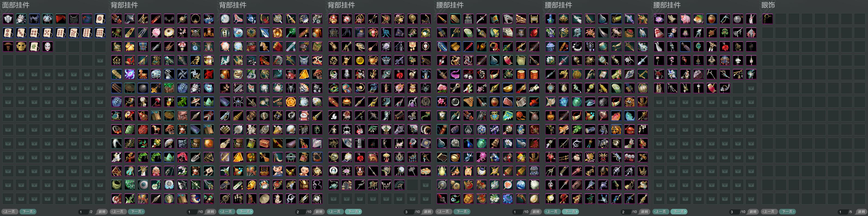
Task: Choose the pink pig waist accessory
Action: 685,19
